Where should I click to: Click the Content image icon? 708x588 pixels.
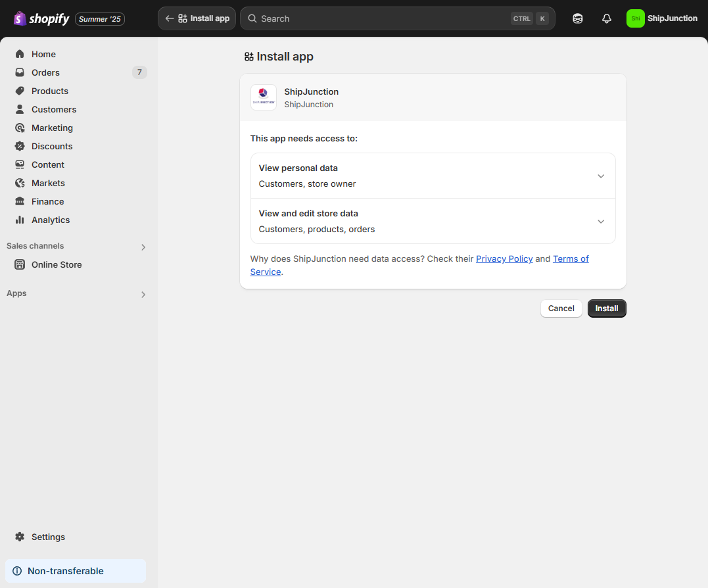coord(20,165)
